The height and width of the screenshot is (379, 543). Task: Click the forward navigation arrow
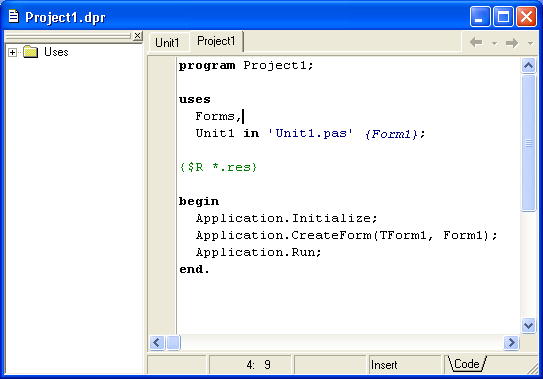pyautogui.click(x=512, y=43)
